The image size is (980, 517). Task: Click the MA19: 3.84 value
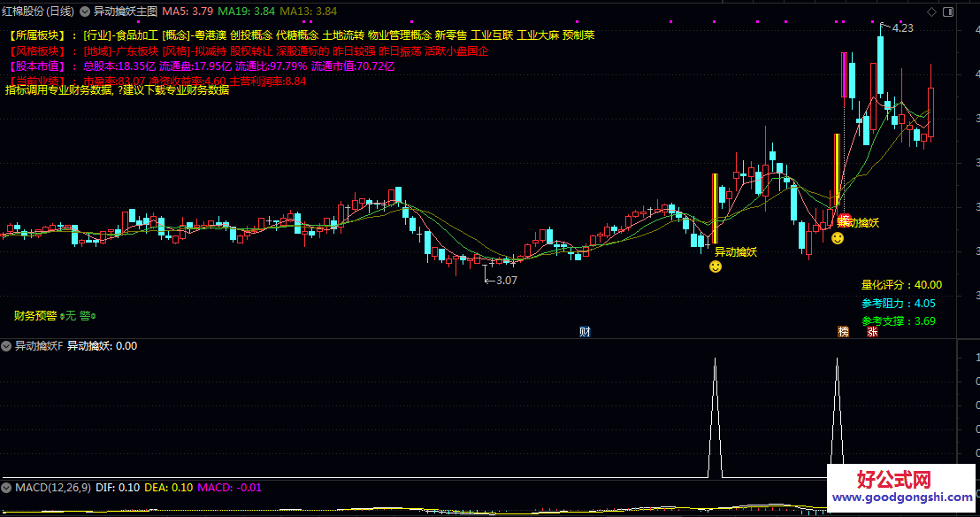coord(246,12)
